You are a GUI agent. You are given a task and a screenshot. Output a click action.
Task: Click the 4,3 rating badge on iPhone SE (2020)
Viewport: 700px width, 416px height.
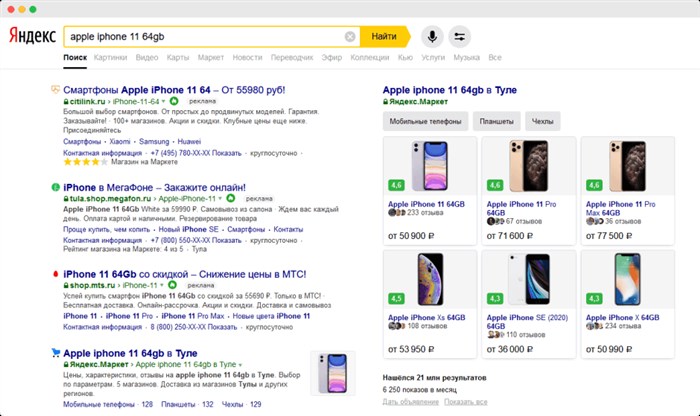click(495, 298)
